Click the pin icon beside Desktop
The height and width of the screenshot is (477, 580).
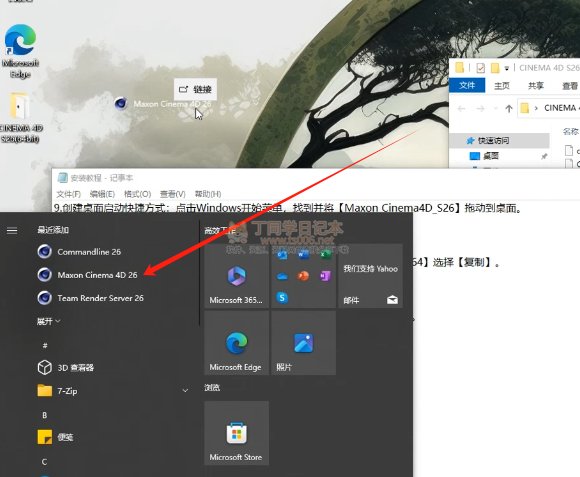544,156
